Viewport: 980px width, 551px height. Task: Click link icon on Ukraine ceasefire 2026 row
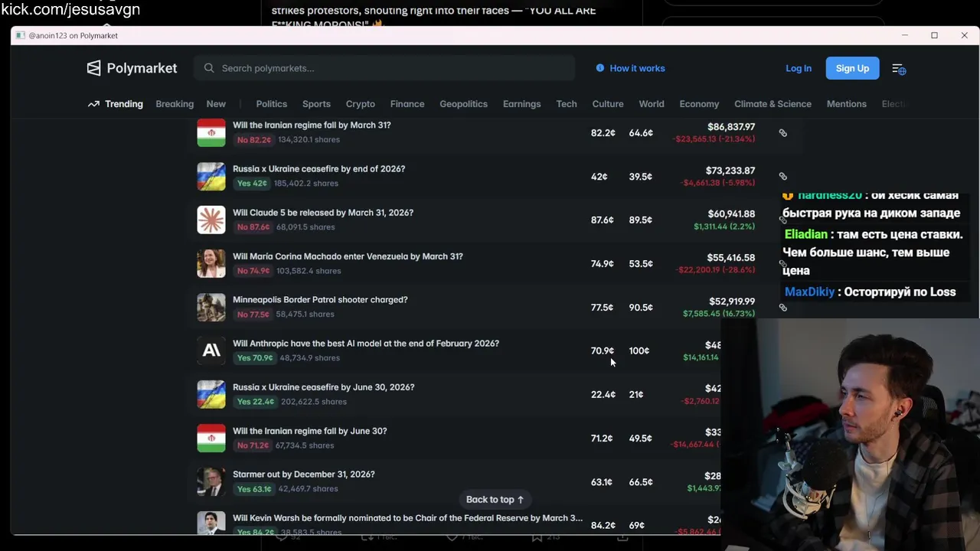[782, 177]
